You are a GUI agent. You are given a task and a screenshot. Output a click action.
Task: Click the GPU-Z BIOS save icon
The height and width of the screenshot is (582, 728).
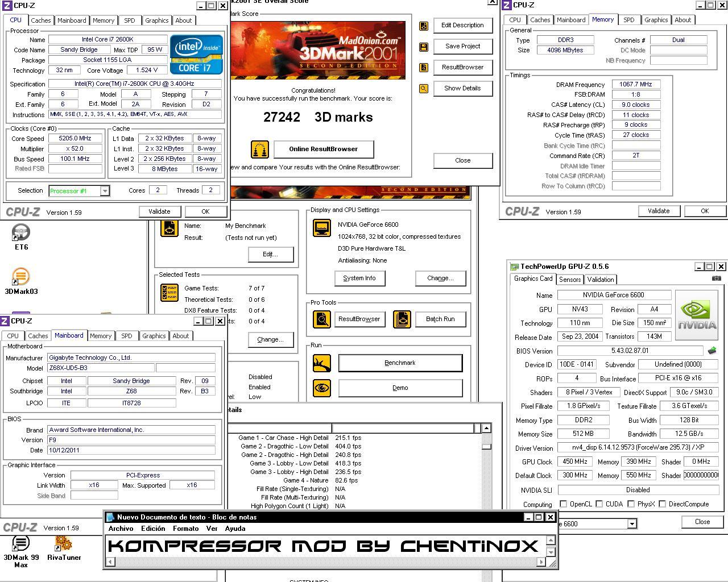point(712,351)
